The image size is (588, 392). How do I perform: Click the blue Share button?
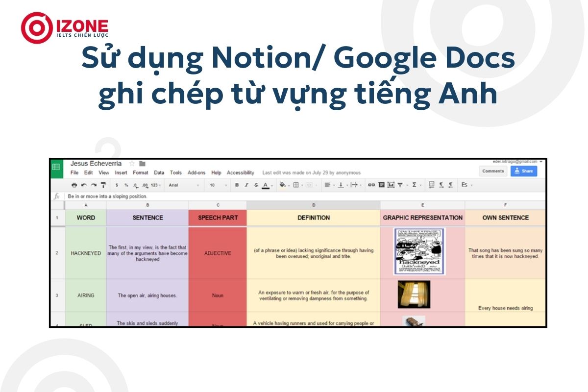pyautogui.click(x=524, y=171)
